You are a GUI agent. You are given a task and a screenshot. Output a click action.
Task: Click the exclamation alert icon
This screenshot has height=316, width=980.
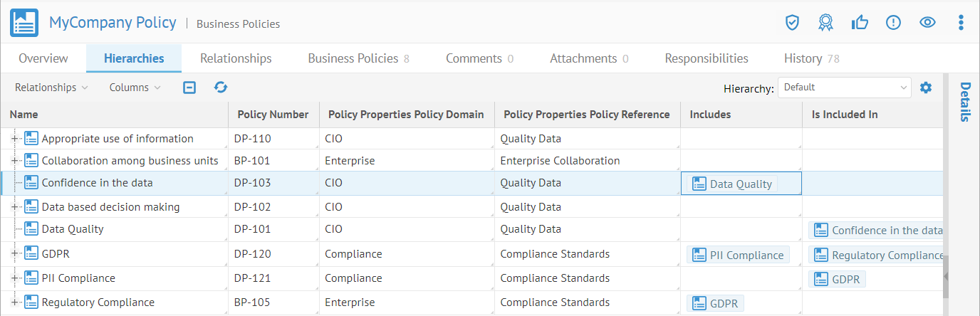tap(893, 23)
